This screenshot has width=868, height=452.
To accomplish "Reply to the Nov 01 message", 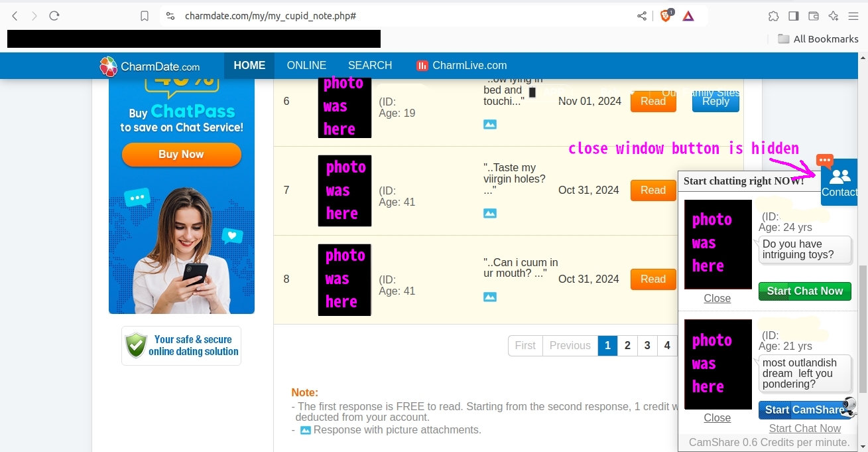I will point(715,102).
